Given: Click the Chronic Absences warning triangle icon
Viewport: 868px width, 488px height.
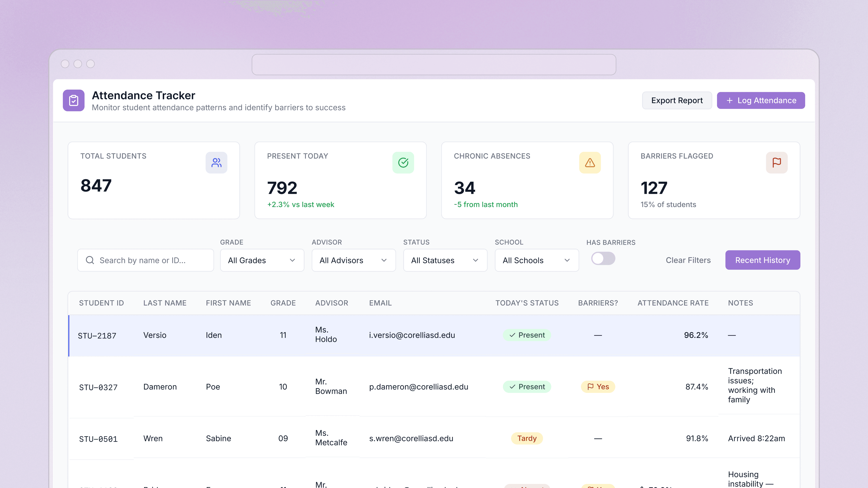Looking at the screenshot, I should pos(590,163).
